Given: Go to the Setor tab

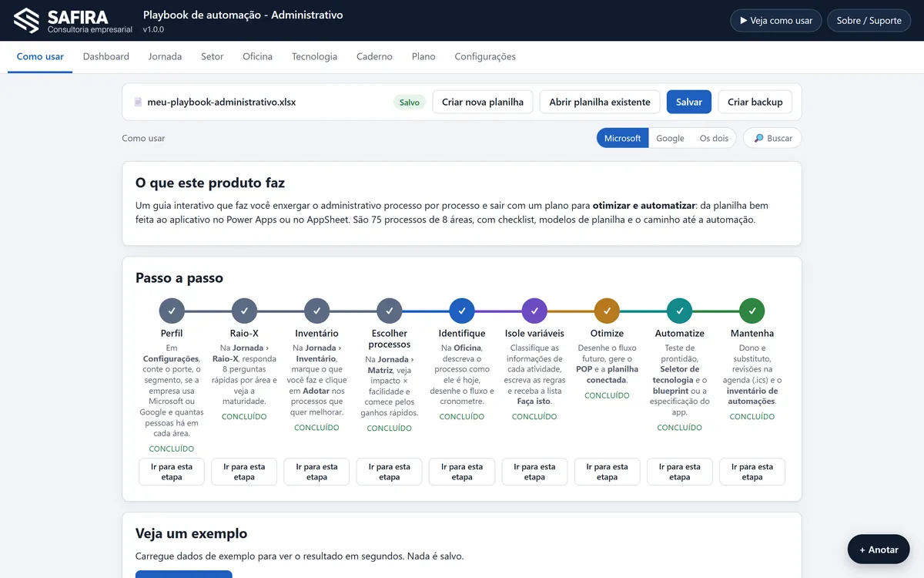Looking at the screenshot, I should pos(213,56).
